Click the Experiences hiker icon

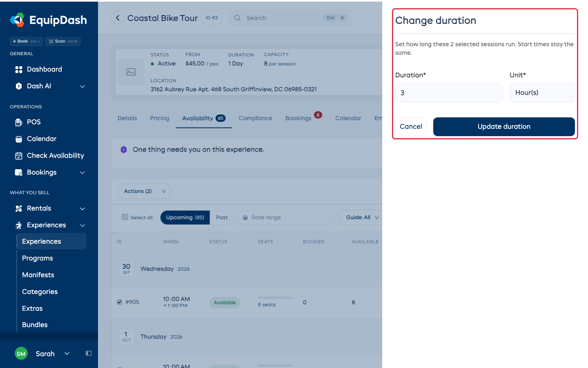point(19,225)
